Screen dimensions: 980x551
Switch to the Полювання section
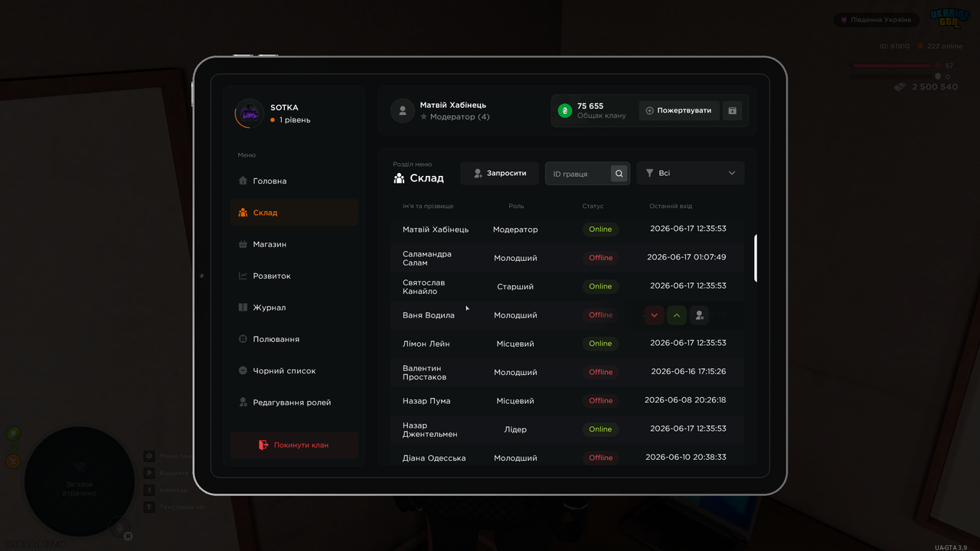pos(294,339)
